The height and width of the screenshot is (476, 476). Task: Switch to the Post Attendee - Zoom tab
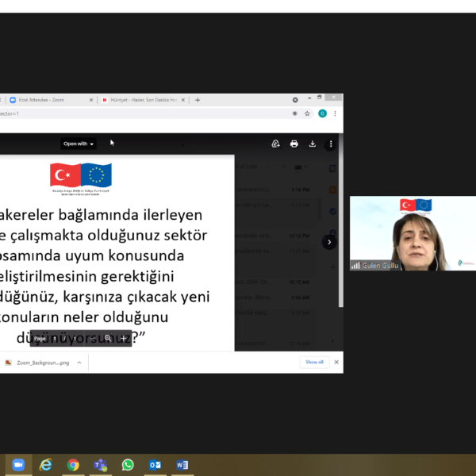click(52, 100)
